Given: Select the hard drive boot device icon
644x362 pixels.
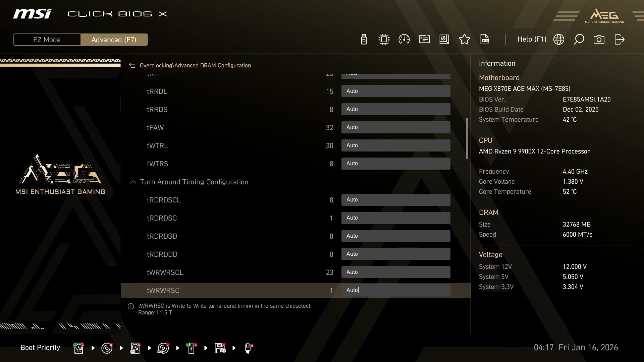Looking at the screenshot, I should coord(78,348).
